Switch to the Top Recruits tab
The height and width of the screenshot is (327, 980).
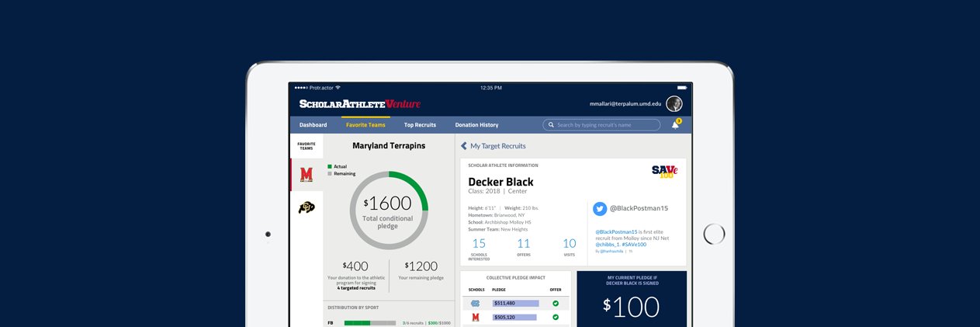[x=420, y=125]
